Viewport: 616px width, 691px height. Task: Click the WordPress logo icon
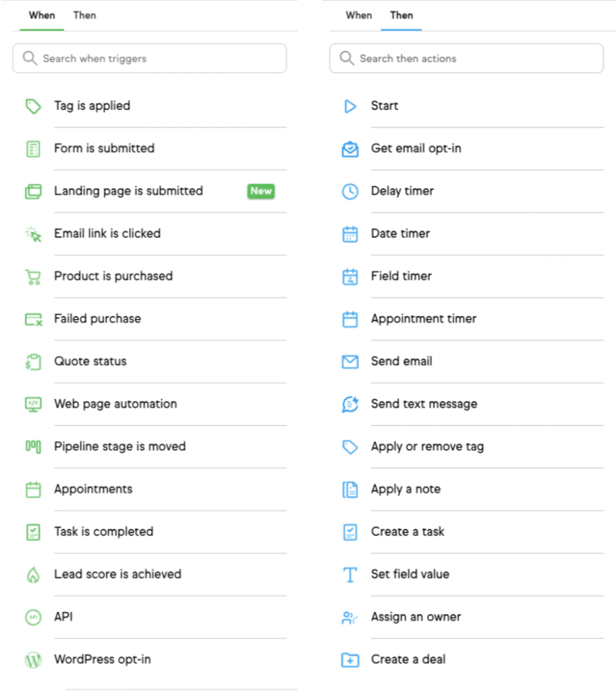(x=33, y=659)
